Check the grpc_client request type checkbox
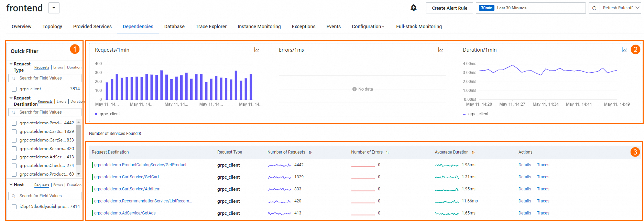Viewport: 644px width, 221px height. (x=14, y=89)
